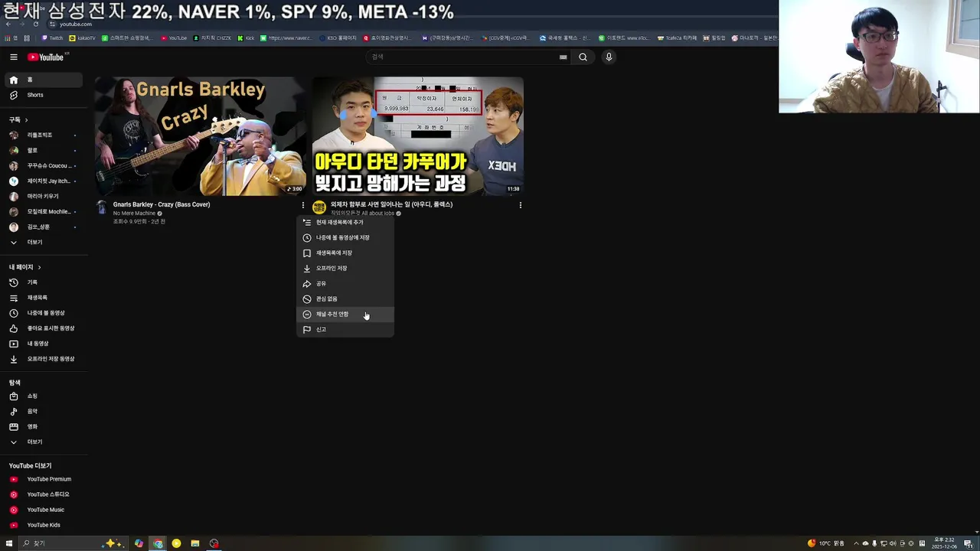The width and height of the screenshot is (980, 551).
Task: Choose 채널 추천 안함 menu item
Action: [345, 314]
